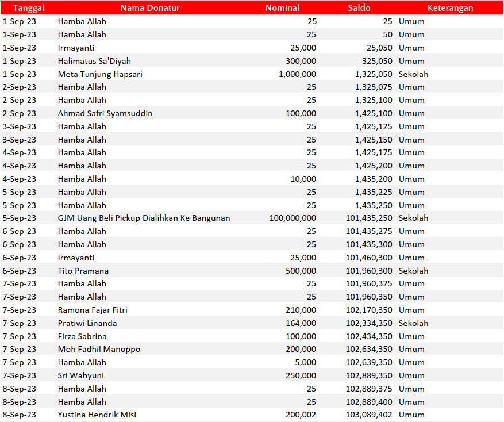Click the Nominal column header
Viewport: 504px width, 422px height.
tap(282, 8)
